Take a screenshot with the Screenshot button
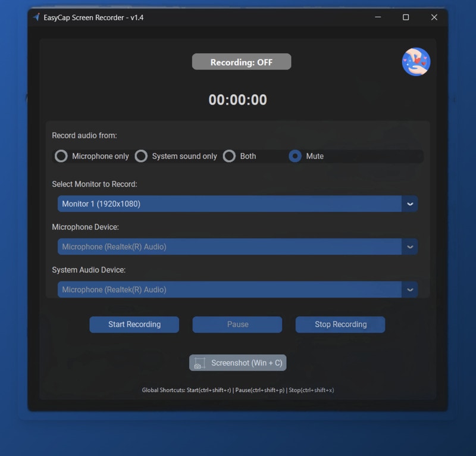476x456 pixels. [x=237, y=363]
